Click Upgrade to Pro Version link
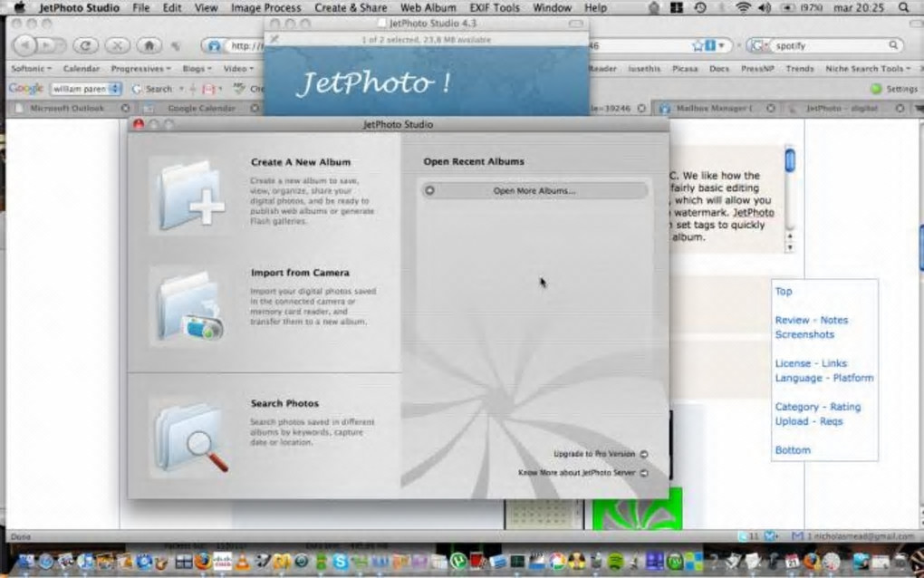This screenshot has height=578, width=924. pyautogui.click(x=594, y=454)
